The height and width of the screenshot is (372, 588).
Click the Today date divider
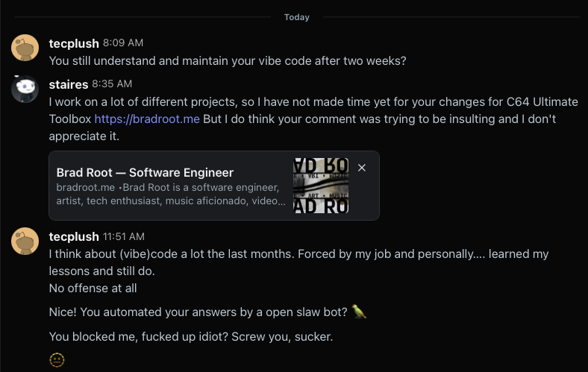coord(296,17)
